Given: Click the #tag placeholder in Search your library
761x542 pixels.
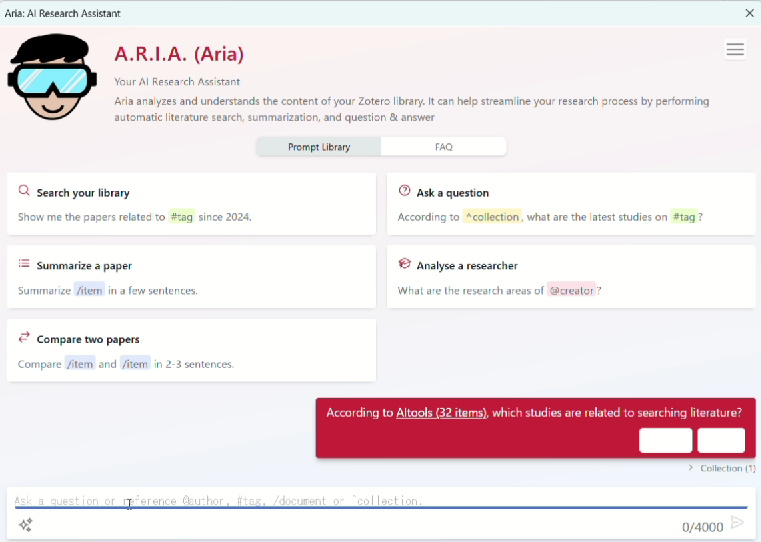Looking at the screenshot, I should point(182,217).
